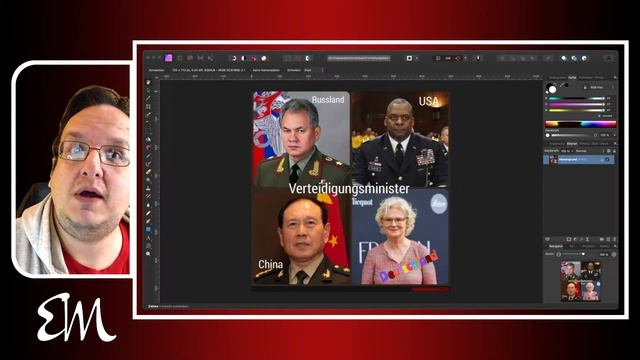
Task: Select the View hand tool
Action: click(x=148, y=82)
